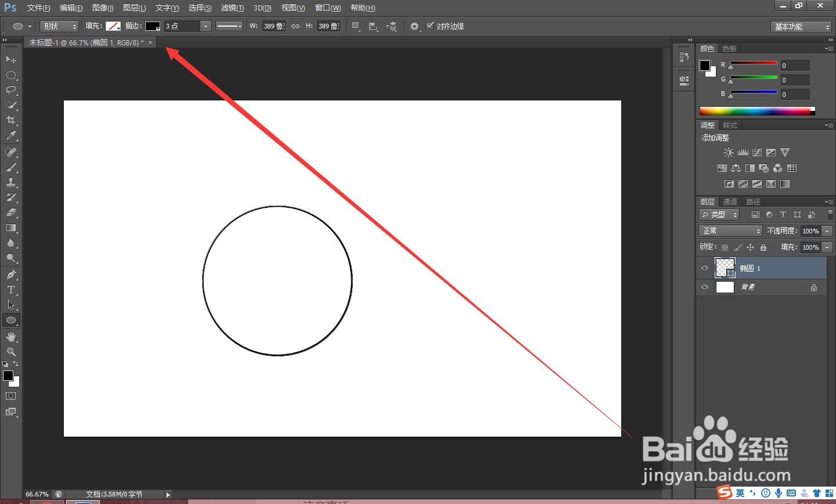Switch to the 通道 tab

pos(730,201)
